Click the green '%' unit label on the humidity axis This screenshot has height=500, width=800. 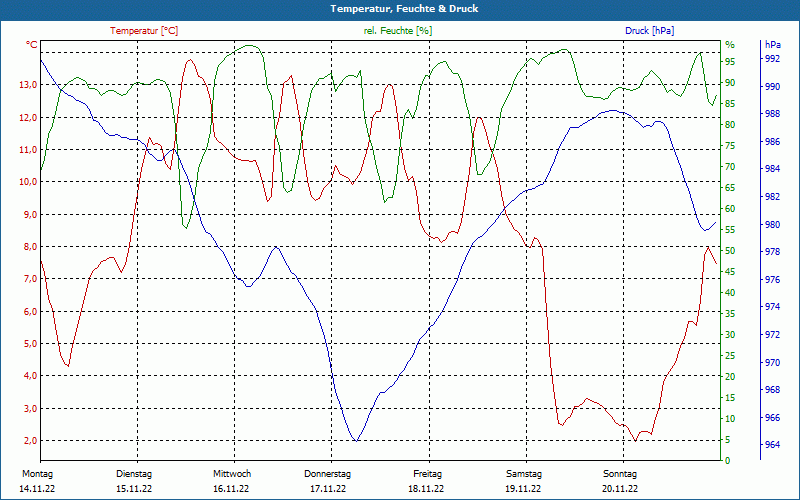(x=730, y=45)
